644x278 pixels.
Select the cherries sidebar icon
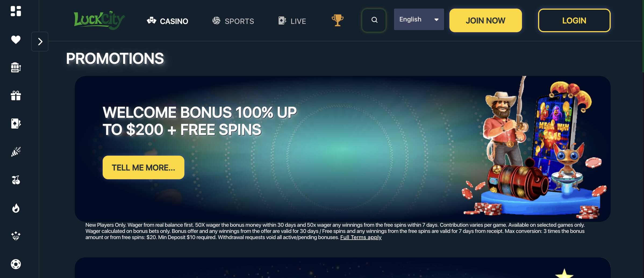click(16, 180)
